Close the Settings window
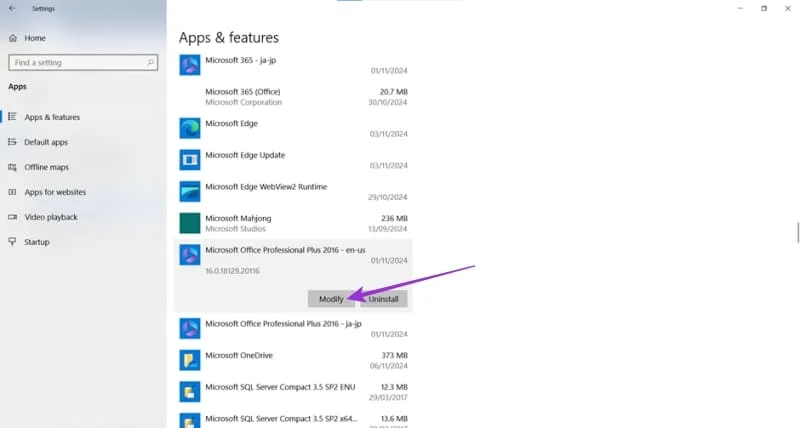This screenshot has width=800, height=428. coord(788,9)
